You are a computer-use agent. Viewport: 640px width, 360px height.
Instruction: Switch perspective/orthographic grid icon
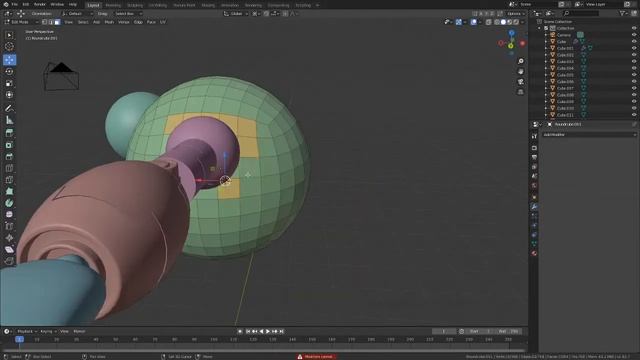pos(521,92)
